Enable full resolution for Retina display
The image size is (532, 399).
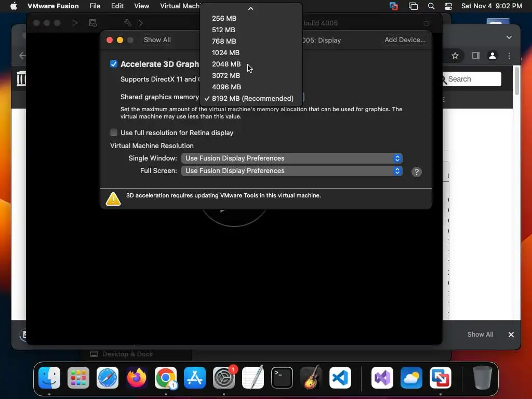pyautogui.click(x=114, y=132)
